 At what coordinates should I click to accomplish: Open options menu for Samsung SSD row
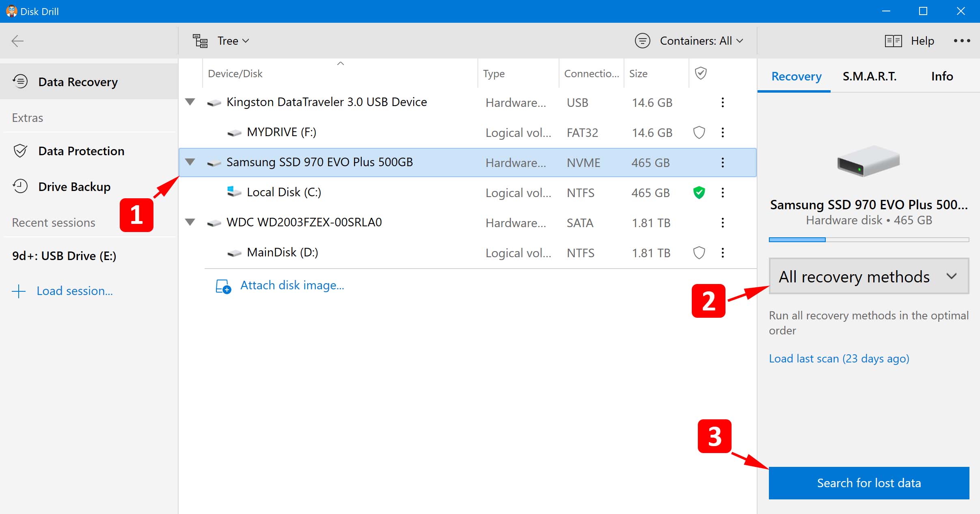pyautogui.click(x=723, y=163)
